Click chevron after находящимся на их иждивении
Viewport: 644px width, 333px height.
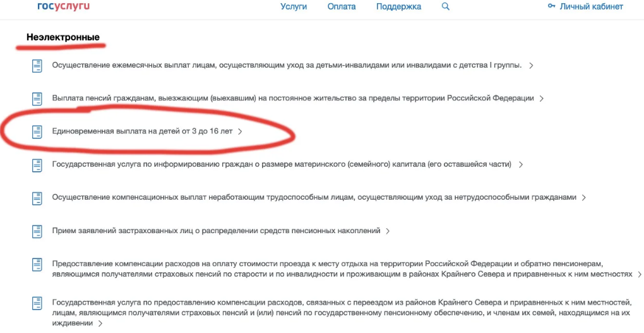(100, 324)
